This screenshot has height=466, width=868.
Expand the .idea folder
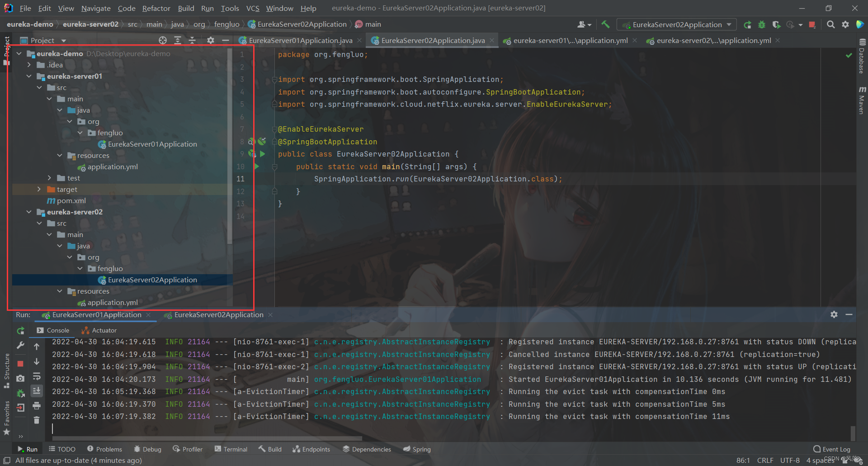(29, 65)
